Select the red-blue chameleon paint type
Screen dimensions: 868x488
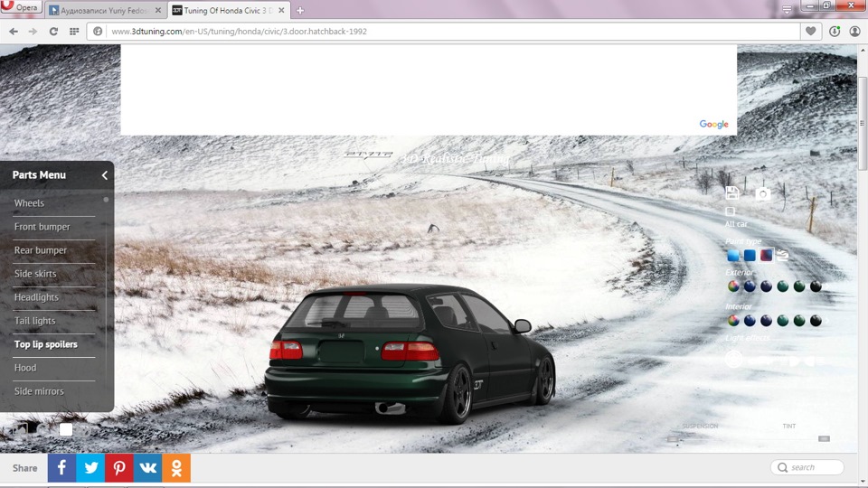coord(766,256)
